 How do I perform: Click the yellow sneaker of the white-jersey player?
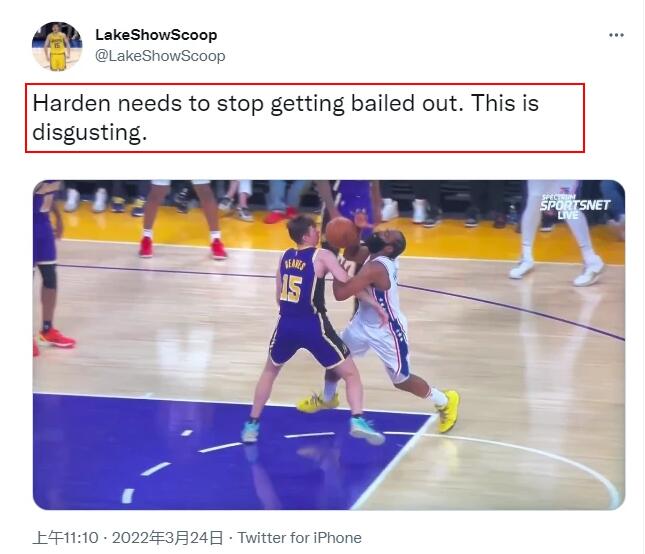point(449,411)
